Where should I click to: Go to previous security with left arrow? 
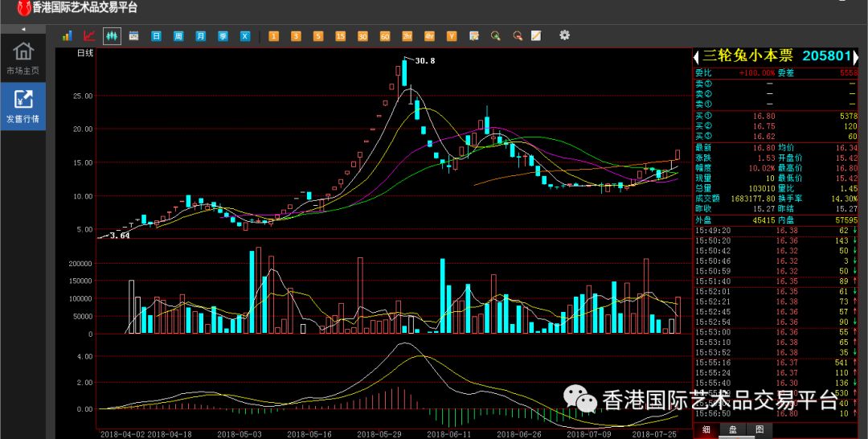click(x=696, y=56)
